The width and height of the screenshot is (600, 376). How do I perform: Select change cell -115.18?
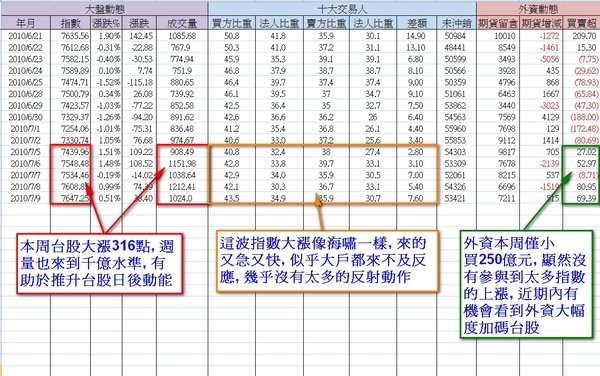tap(140, 82)
